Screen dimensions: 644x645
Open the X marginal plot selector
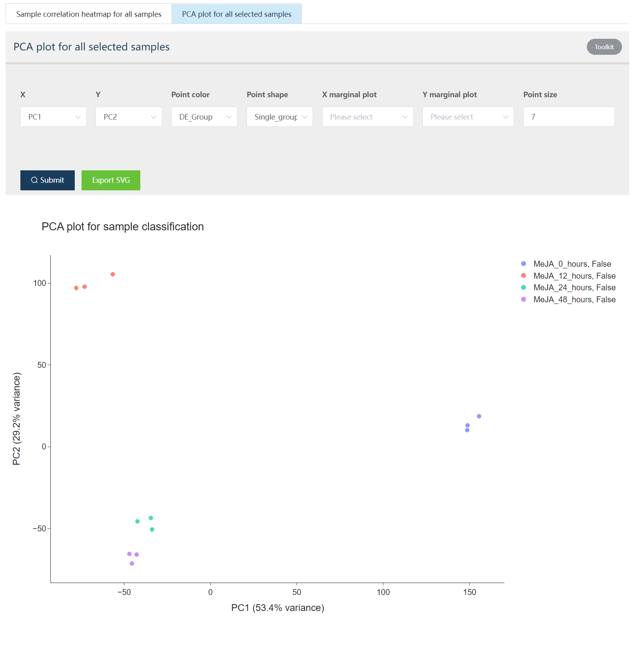click(x=368, y=117)
